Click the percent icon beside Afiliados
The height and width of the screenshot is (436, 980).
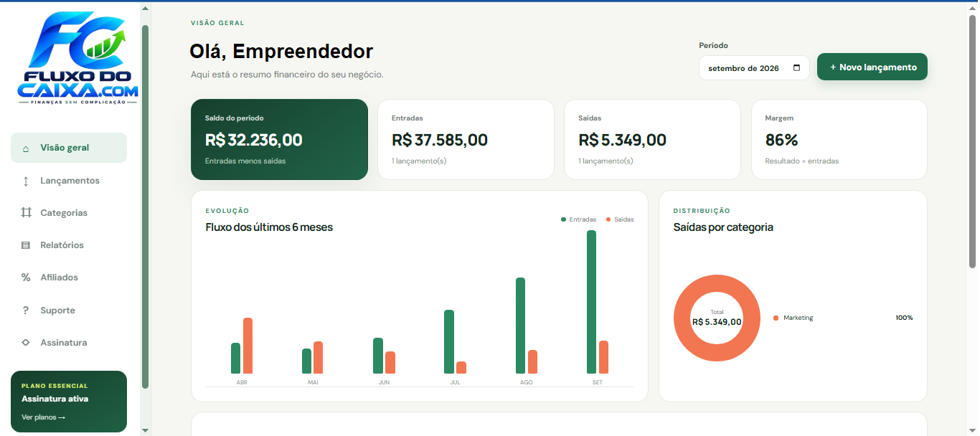pyautogui.click(x=26, y=278)
